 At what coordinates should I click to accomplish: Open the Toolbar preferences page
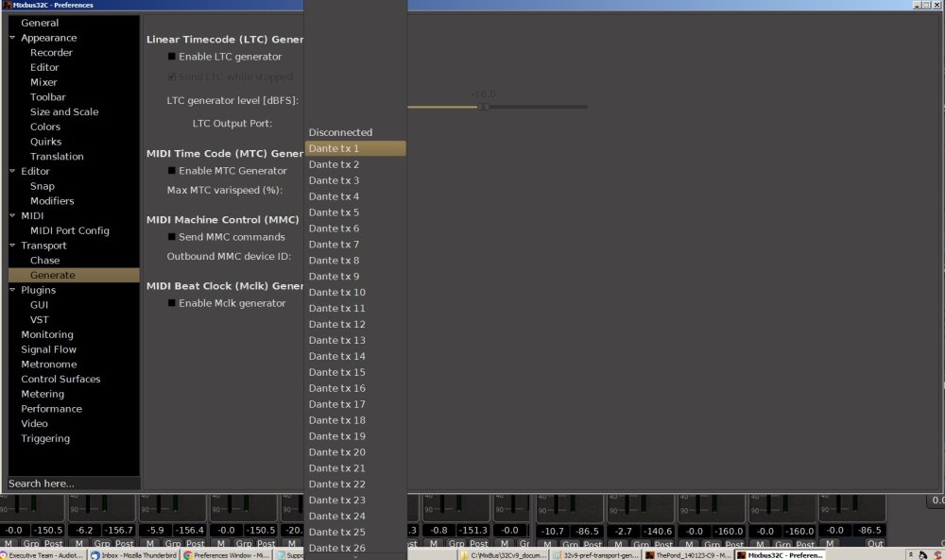point(47,97)
